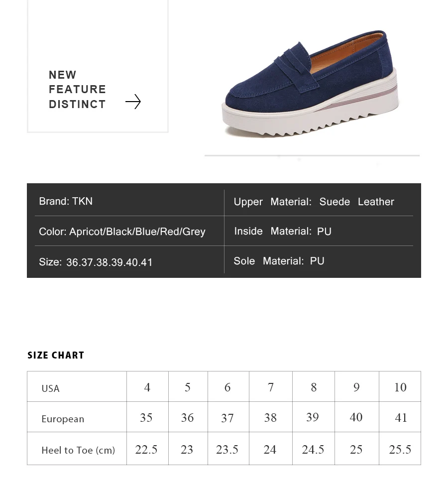
Task: Click Inside Material: PU entry
Action: 283,231
